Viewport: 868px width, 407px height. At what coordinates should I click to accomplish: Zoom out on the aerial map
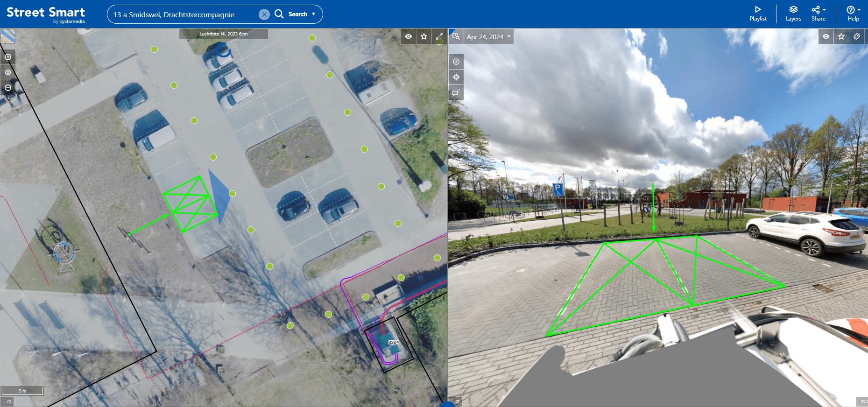[8, 88]
